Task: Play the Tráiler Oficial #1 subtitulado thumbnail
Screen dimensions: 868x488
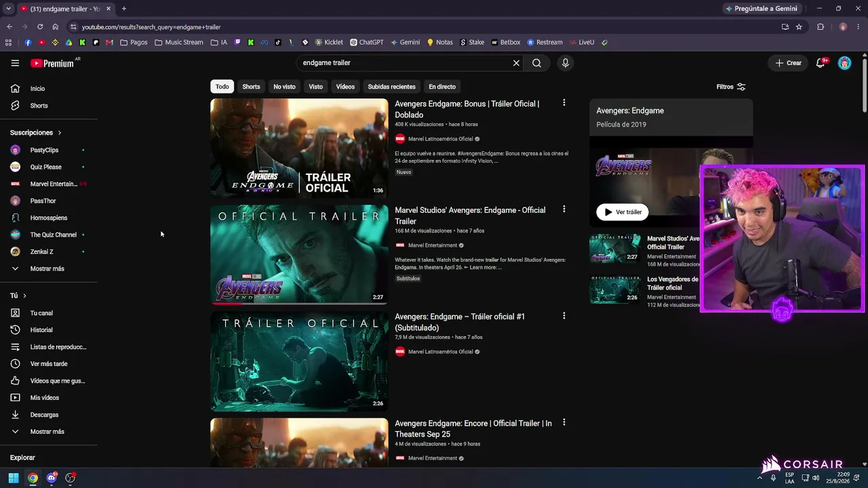Action: click(x=299, y=361)
